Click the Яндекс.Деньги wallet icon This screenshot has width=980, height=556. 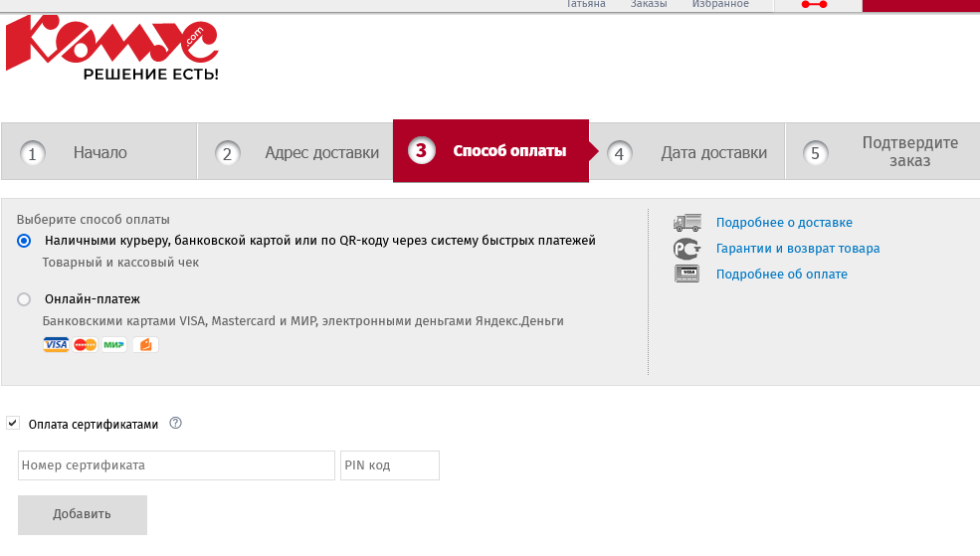click(145, 344)
